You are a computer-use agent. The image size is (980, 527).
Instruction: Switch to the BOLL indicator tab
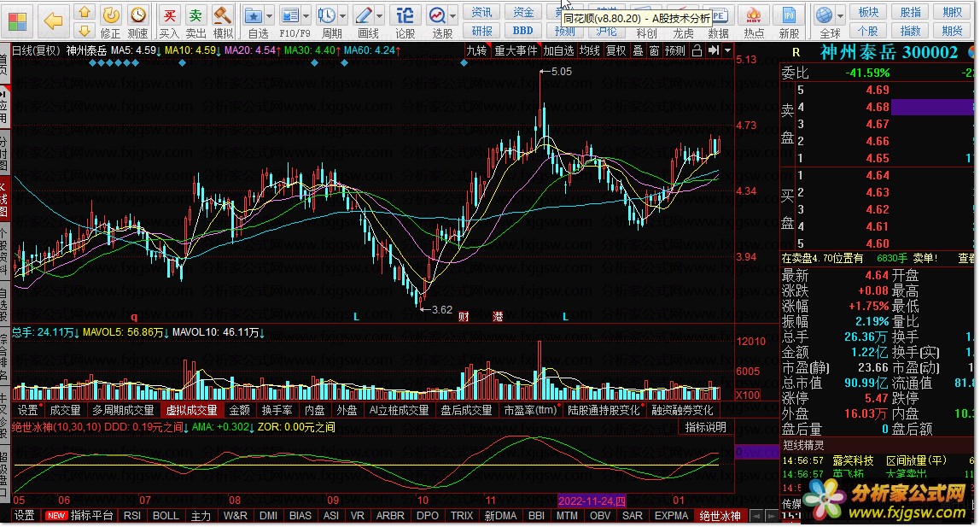coord(166,516)
